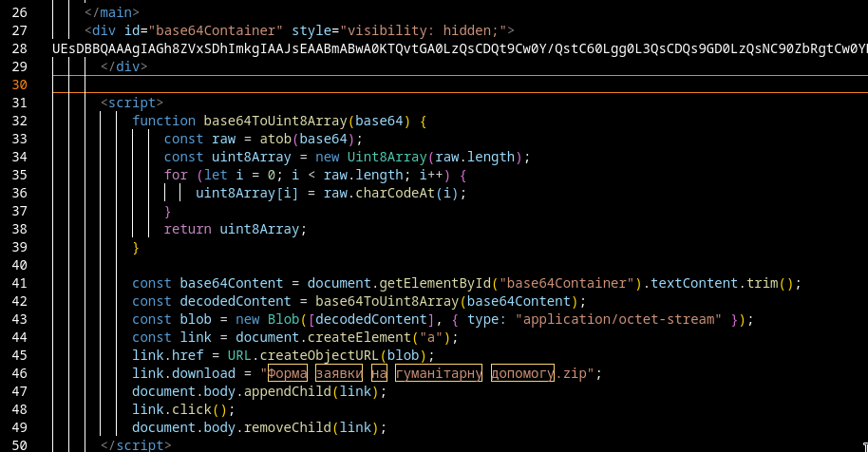
Task: Click decodedContent variable declared on line 42
Action: (236, 302)
